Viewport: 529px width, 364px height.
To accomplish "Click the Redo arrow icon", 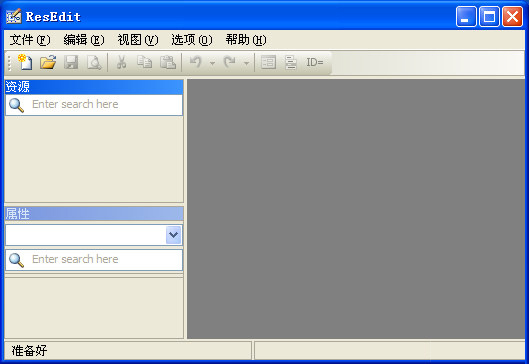I will click(x=230, y=62).
